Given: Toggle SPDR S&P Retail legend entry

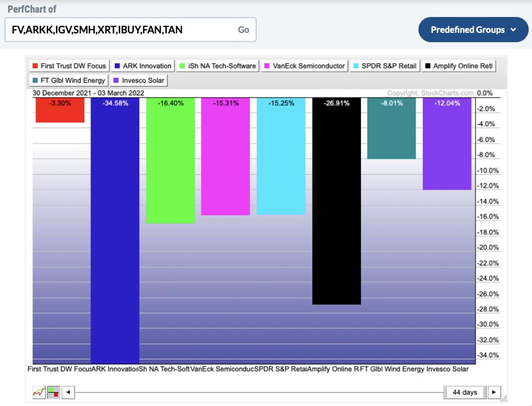Looking at the screenshot, I should click(385, 66).
